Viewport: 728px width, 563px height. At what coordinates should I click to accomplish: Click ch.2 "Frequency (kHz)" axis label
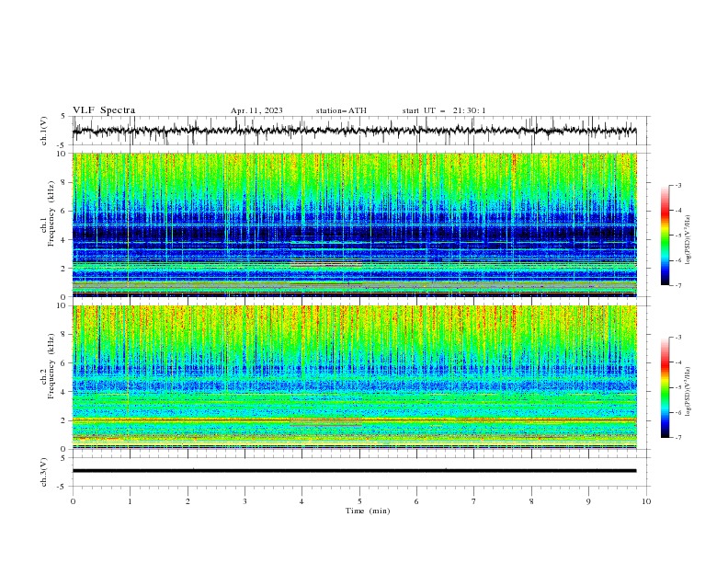(51, 366)
